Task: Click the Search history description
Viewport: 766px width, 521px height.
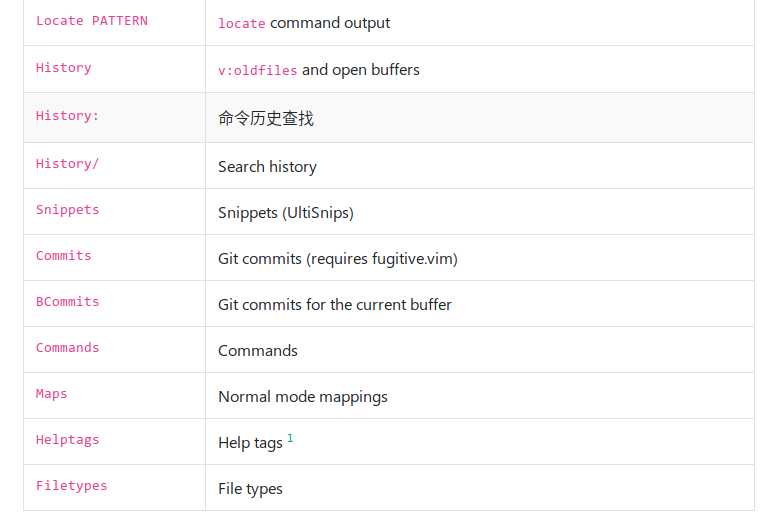Action: 267,167
